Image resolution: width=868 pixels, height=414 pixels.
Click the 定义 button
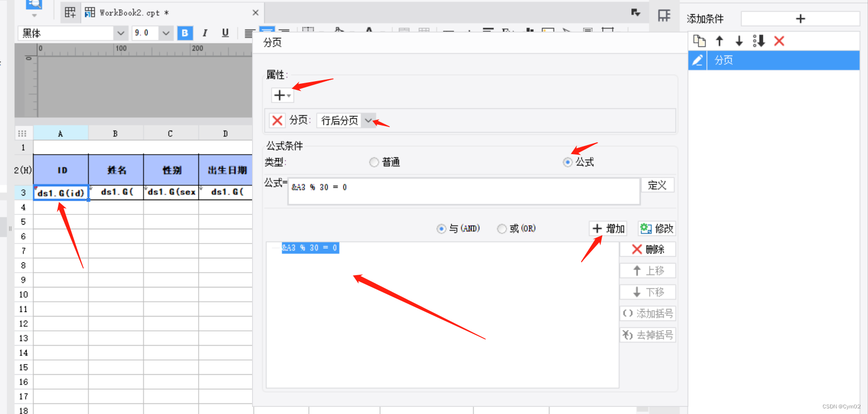click(657, 185)
